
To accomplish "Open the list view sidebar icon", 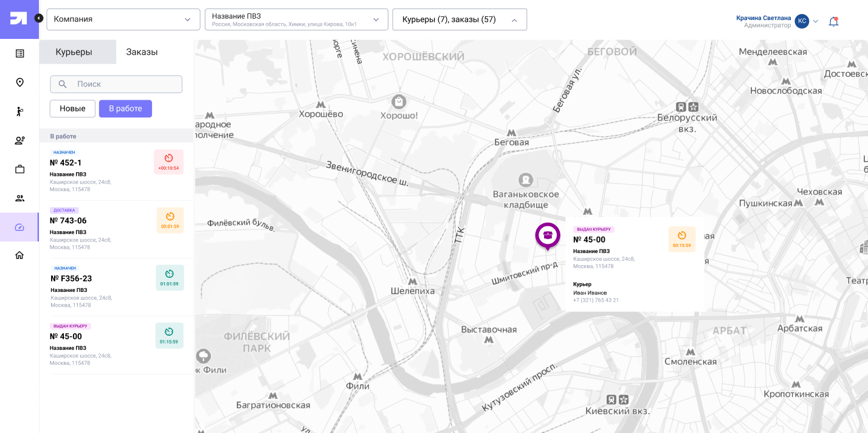I will (x=19, y=54).
